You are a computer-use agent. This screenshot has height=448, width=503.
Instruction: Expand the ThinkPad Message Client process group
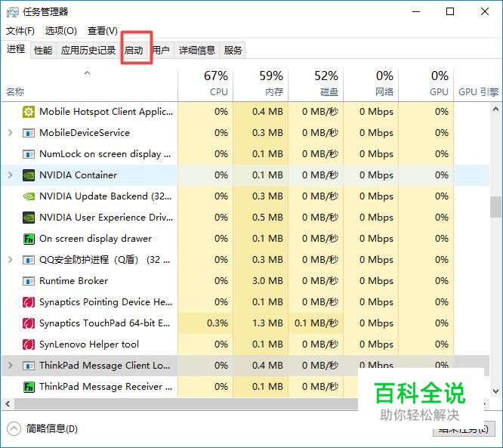click(11, 365)
